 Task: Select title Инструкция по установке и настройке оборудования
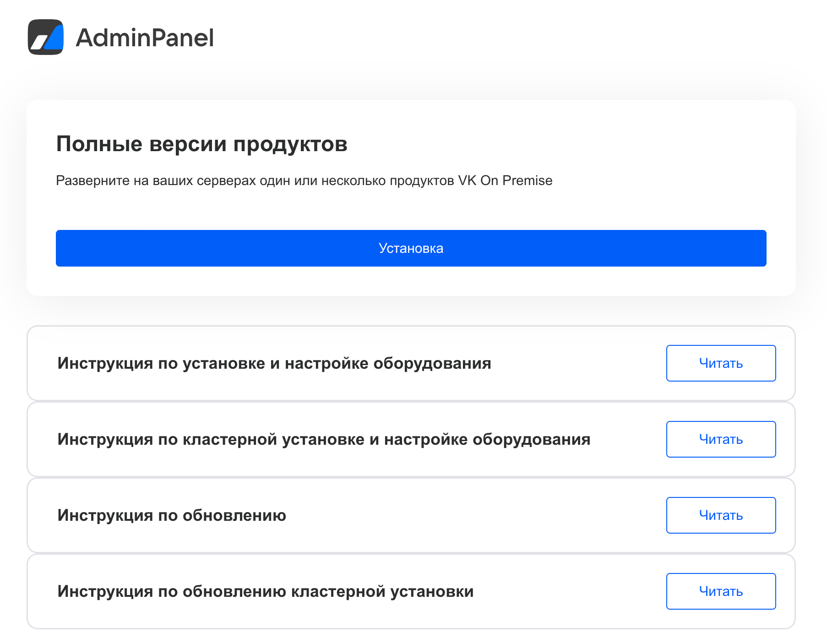[274, 363]
